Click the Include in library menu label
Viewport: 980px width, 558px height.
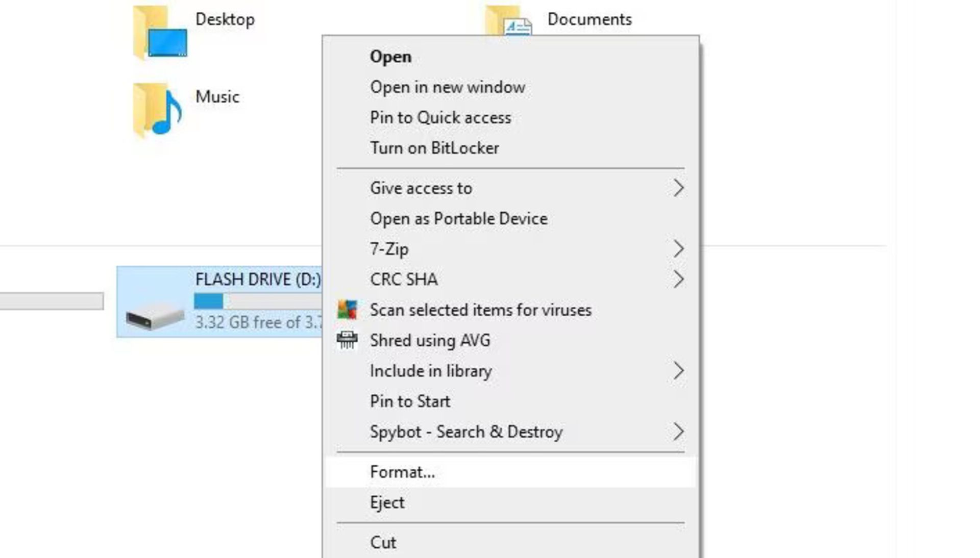[431, 371]
